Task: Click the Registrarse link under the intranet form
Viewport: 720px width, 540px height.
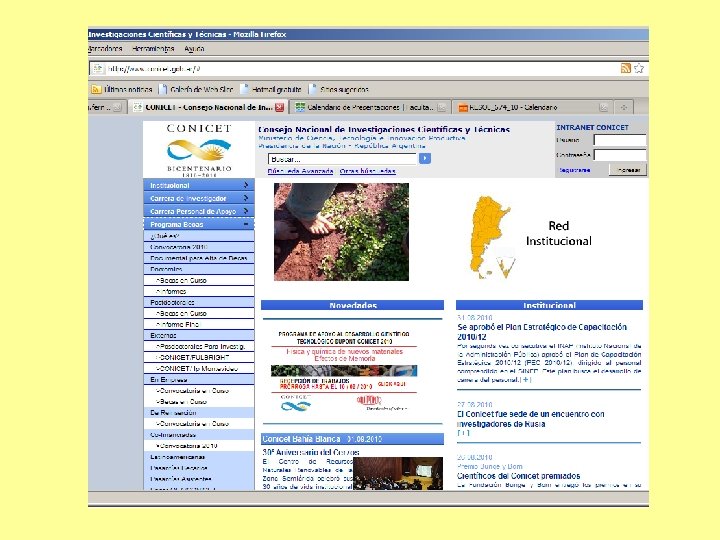Action: tap(574, 170)
